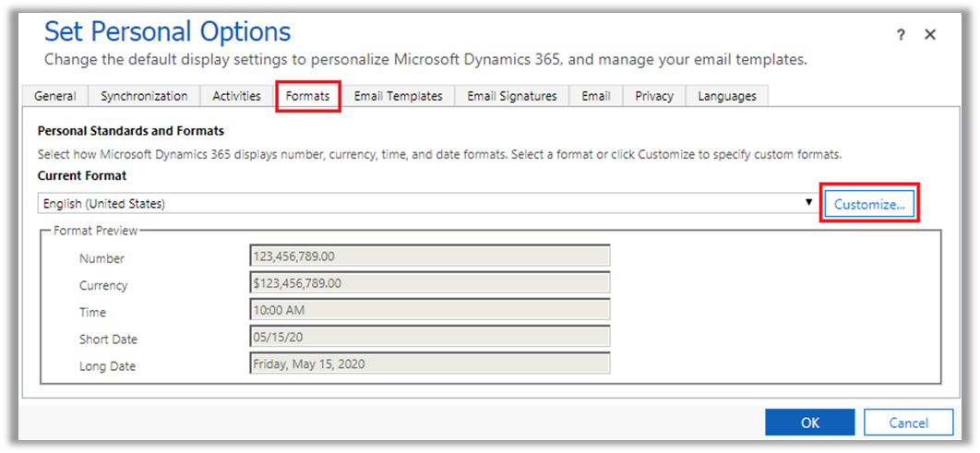Go to the Email Templates tab
This screenshot has width=980, height=453.
click(398, 96)
